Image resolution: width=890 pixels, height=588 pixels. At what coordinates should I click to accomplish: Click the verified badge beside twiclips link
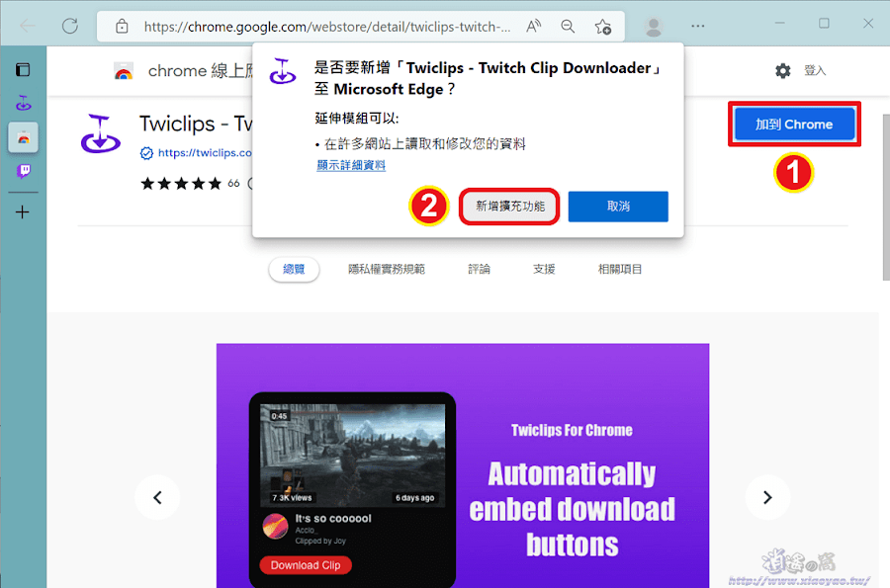click(146, 153)
